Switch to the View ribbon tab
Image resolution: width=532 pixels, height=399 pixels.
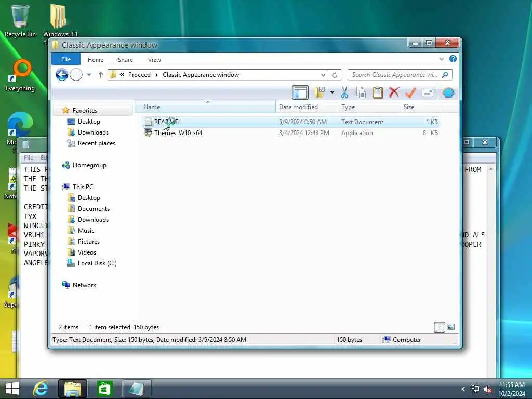[x=154, y=60]
